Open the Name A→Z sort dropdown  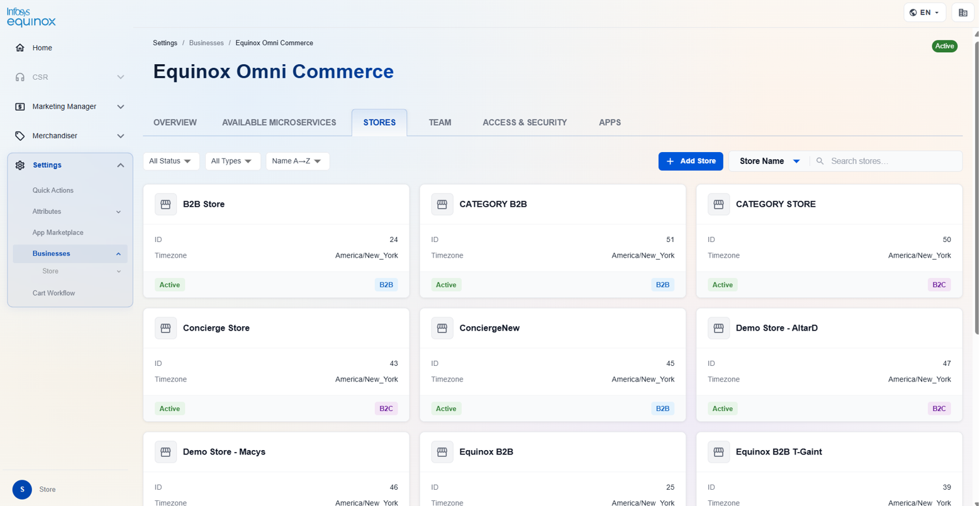point(298,162)
